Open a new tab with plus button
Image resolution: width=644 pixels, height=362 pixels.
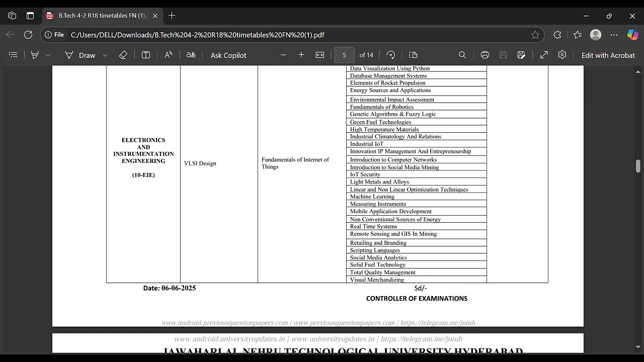point(172,16)
